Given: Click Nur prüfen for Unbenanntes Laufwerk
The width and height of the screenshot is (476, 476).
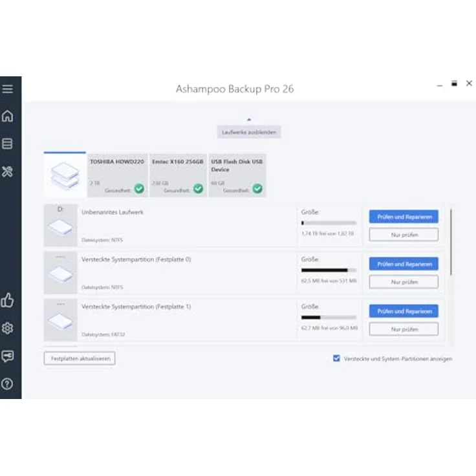Looking at the screenshot, I should (x=404, y=235).
